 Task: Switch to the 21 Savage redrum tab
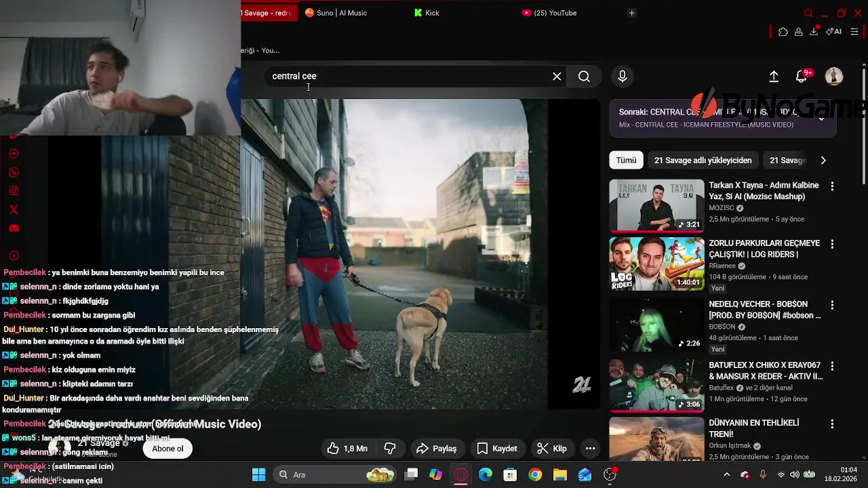click(269, 13)
